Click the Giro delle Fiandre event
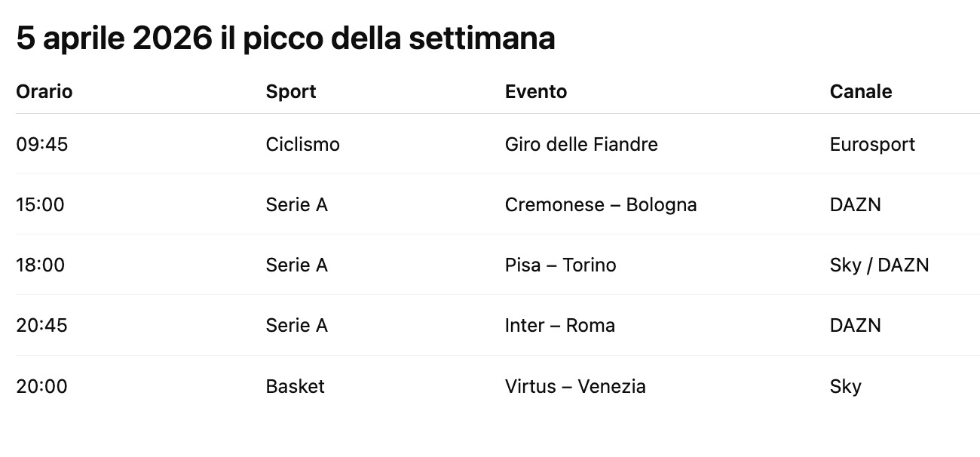 click(581, 144)
